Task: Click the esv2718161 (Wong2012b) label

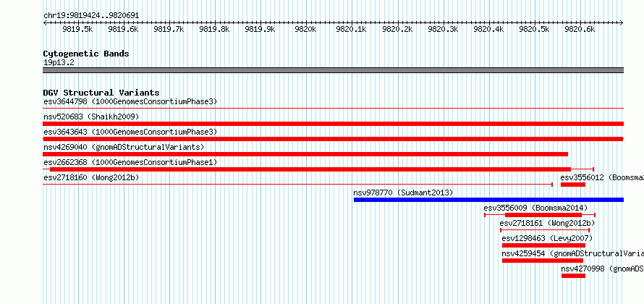Action: point(547,223)
